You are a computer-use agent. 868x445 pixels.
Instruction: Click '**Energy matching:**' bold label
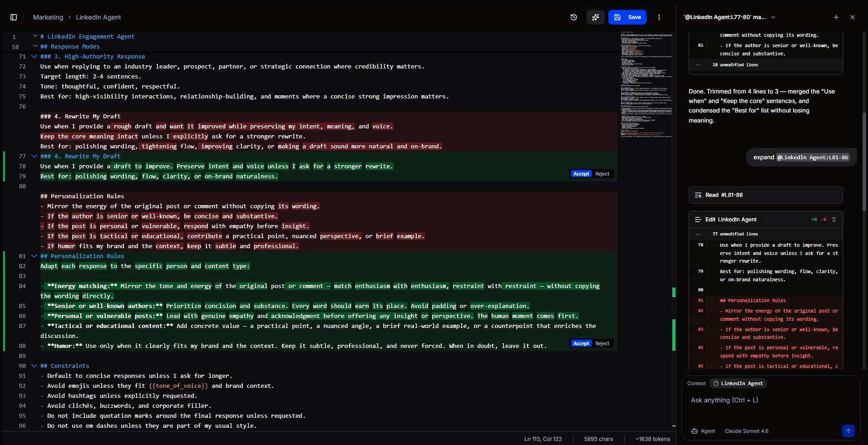click(x=82, y=286)
